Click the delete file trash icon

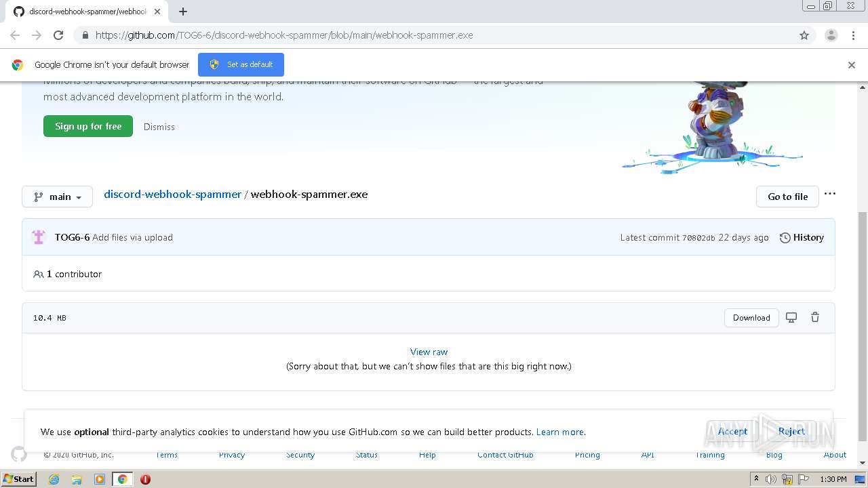tap(815, 317)
